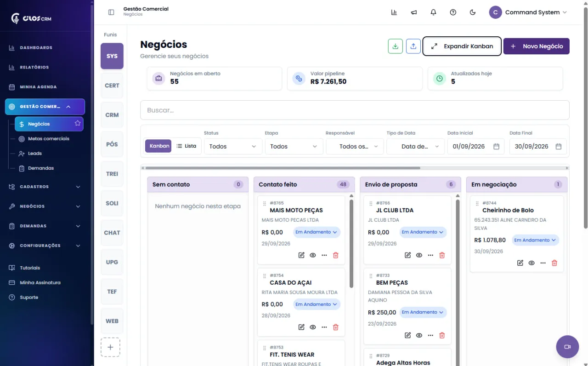The image size is (588, 366).
Task: Click the floating video camera button
Action: (567, 347)
